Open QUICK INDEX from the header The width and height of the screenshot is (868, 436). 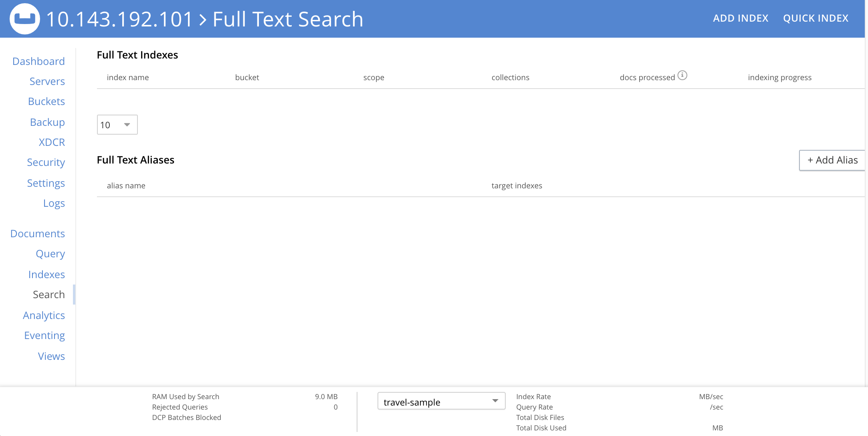click(x=816, y=18)
